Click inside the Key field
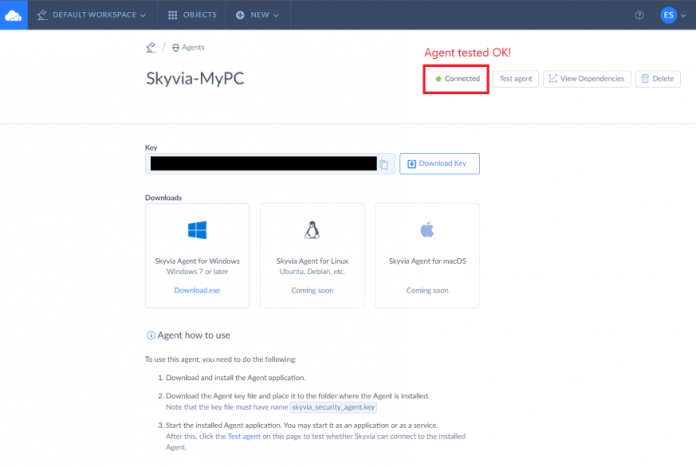Screen dimensions: 696x467 point(260,164)
